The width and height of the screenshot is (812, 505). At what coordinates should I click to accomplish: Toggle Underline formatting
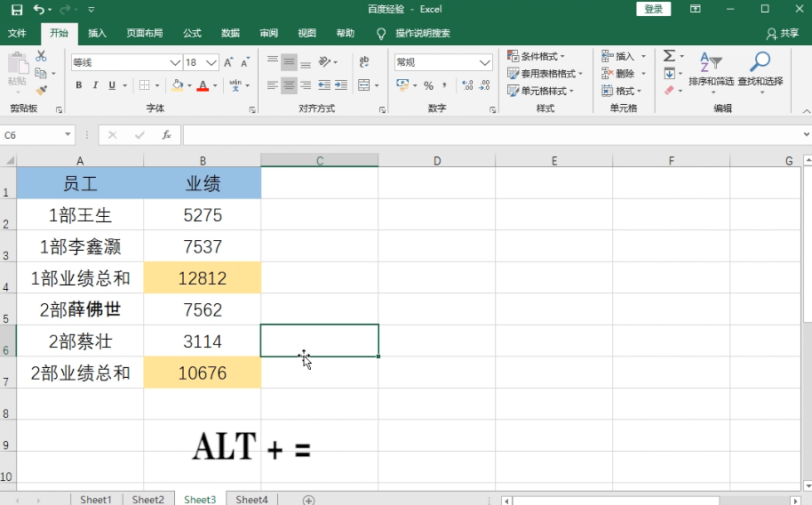point(112,85)
